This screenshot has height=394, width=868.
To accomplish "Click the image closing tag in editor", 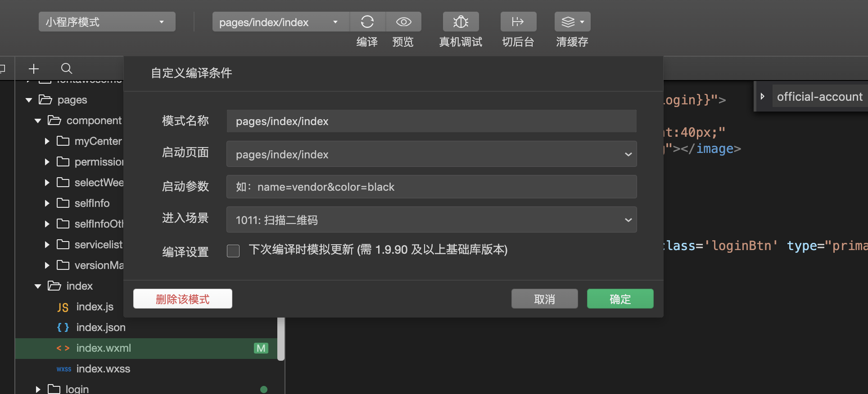I will [711, 148].
